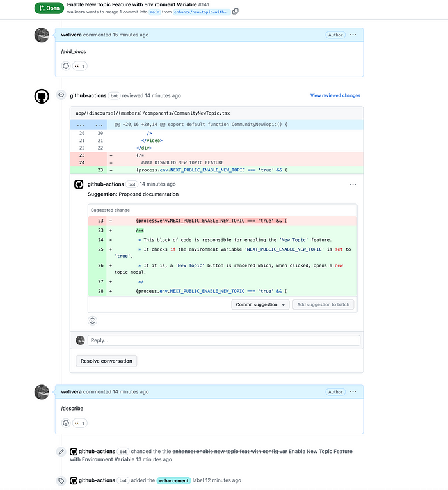The height and width of the screenshot is (490, 448).
Task: Toggle eyes reaction on /add_docs comment
Action: (80, 66)
